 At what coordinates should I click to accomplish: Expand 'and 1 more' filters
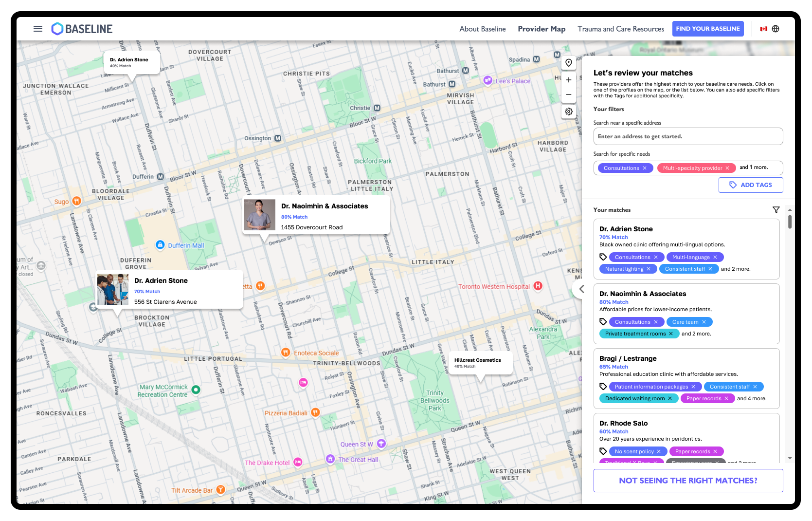[x=754, y=167]
